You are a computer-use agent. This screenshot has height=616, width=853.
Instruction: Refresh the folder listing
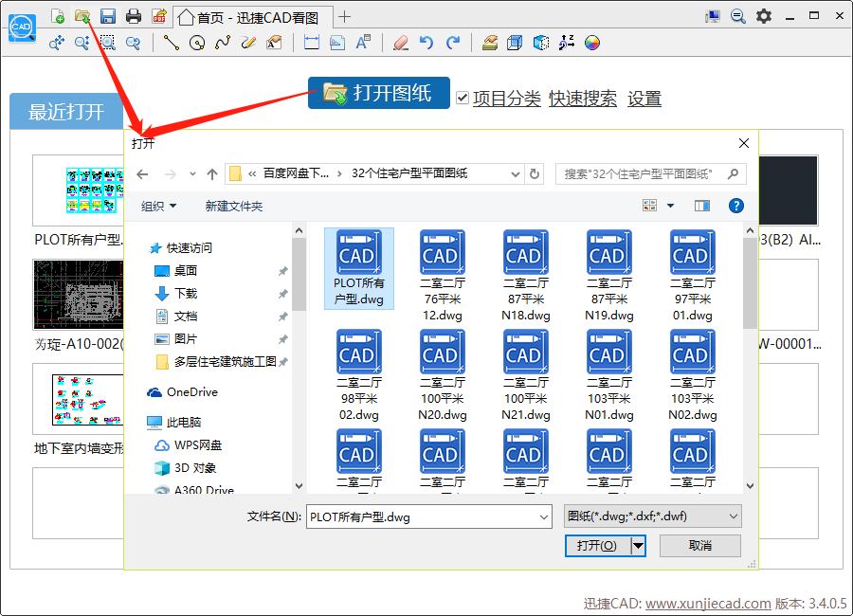[535, 174]
